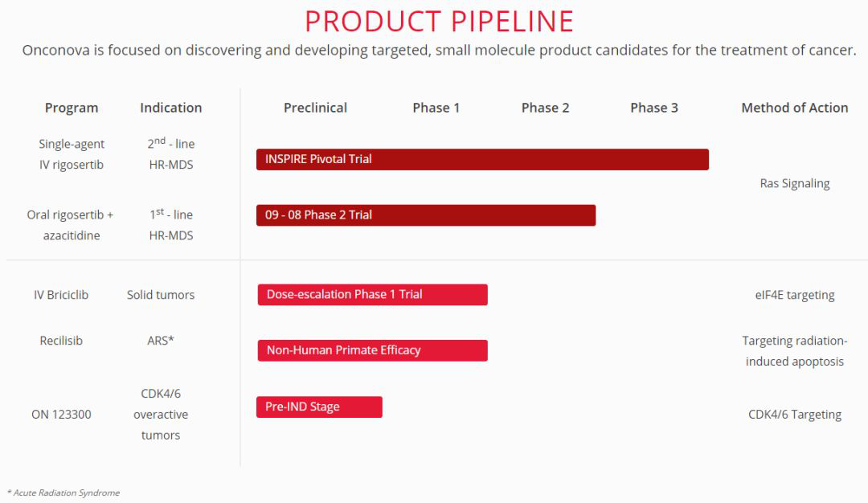The width and height of the screenshot is (868, 503).
Task: Click the Dose-escalation Phase 1 Trial bar
Action: (373, 294)
